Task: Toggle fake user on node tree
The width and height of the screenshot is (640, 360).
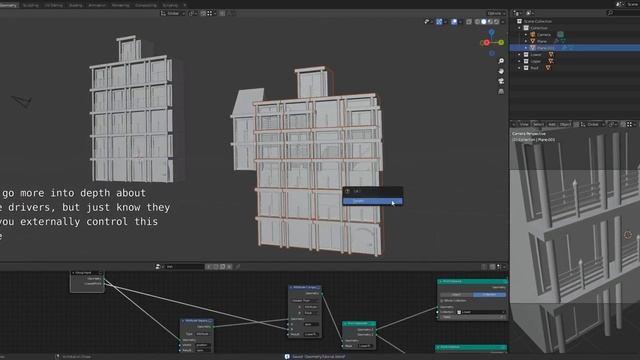Action: point(216,267)
